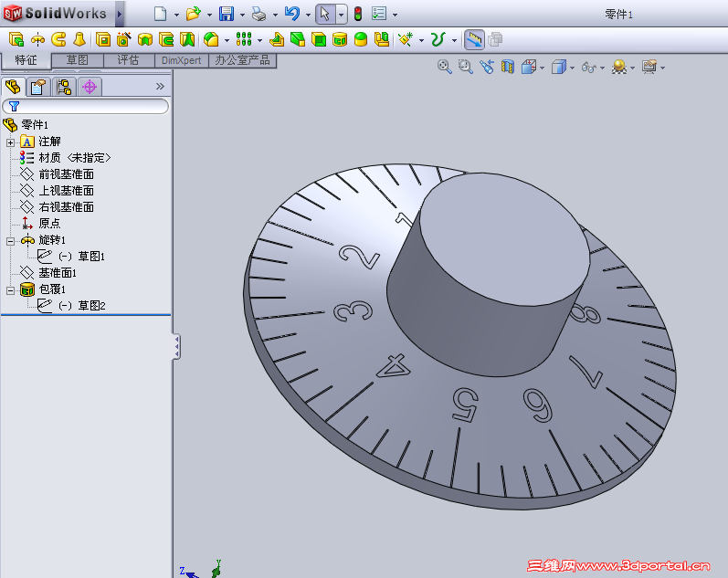Switch to the DimXpert tab
The image size is (728, 578).
coord(181,60)
